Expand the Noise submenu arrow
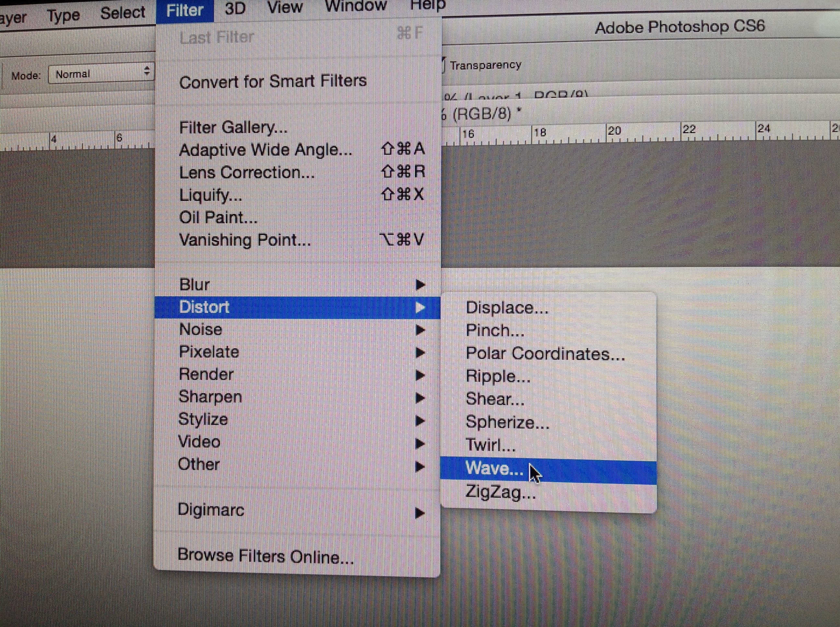 coord(420,330)
